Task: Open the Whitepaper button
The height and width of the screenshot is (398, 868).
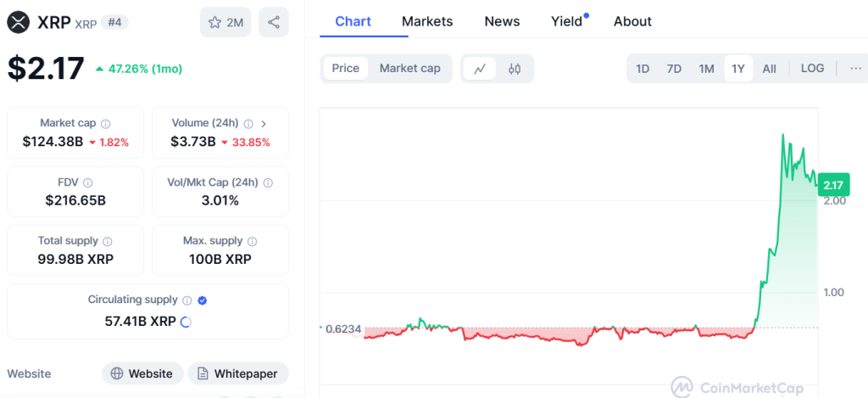Action: [238, 373]
